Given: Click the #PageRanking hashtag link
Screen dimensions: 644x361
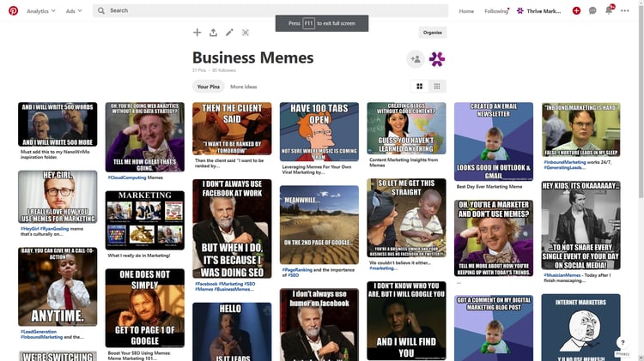Looking at the screenshot, I should tap(297, 270).
